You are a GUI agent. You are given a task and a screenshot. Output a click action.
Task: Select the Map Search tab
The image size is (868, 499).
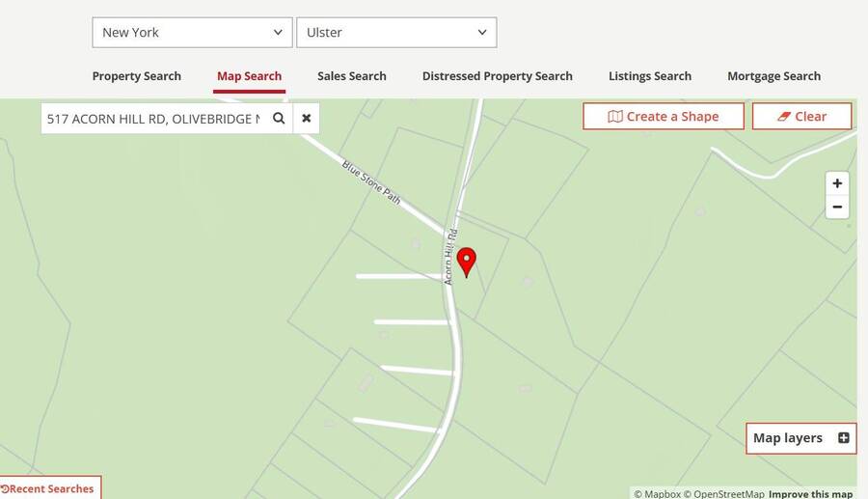(249, 76)
